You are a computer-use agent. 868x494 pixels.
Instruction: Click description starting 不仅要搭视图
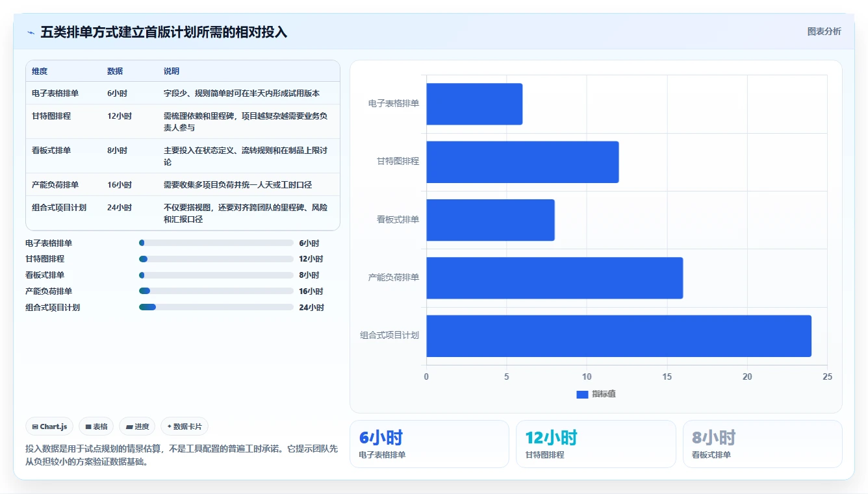(x=246, y=214)
